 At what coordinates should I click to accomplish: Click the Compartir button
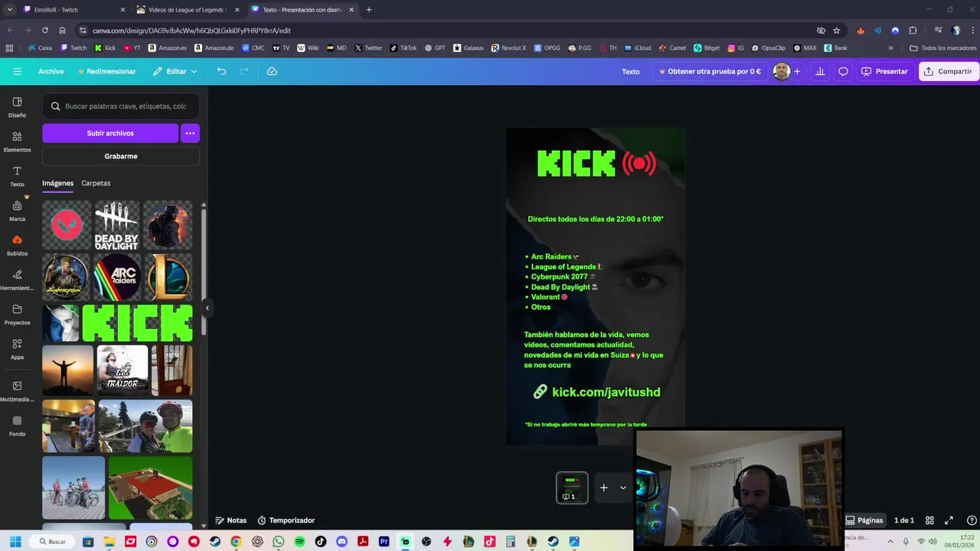point(949,71)
